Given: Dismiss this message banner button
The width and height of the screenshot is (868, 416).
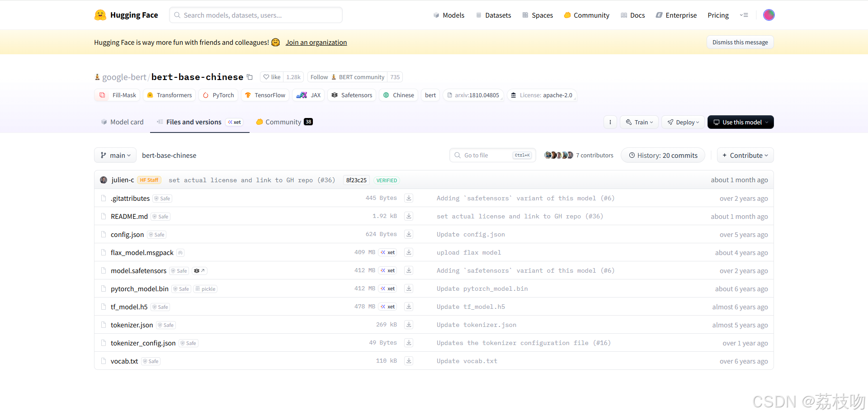Looking at the screenshot, I should click(x=740, y=42).
